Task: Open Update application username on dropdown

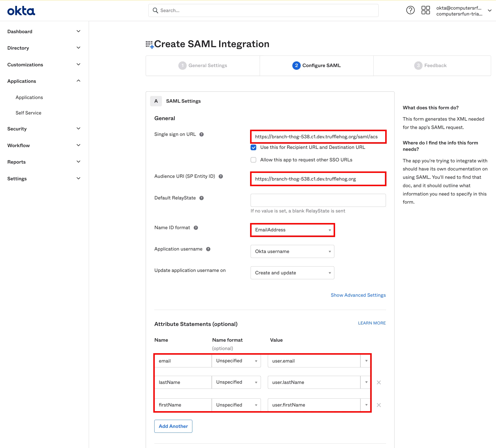Action: tap(292, 273)
